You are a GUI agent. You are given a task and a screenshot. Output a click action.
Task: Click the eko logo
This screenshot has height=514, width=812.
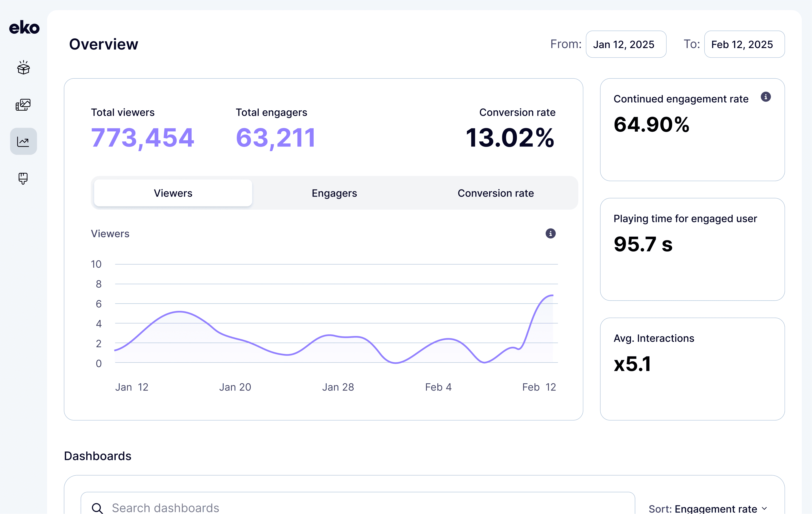coord(24,27)
